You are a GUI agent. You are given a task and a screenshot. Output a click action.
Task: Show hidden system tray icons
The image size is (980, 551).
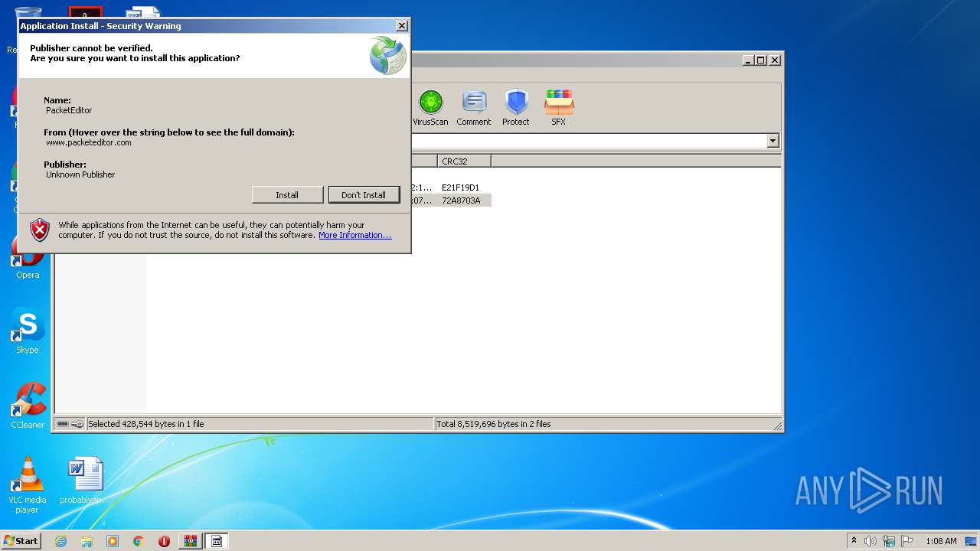click(854, 541)
